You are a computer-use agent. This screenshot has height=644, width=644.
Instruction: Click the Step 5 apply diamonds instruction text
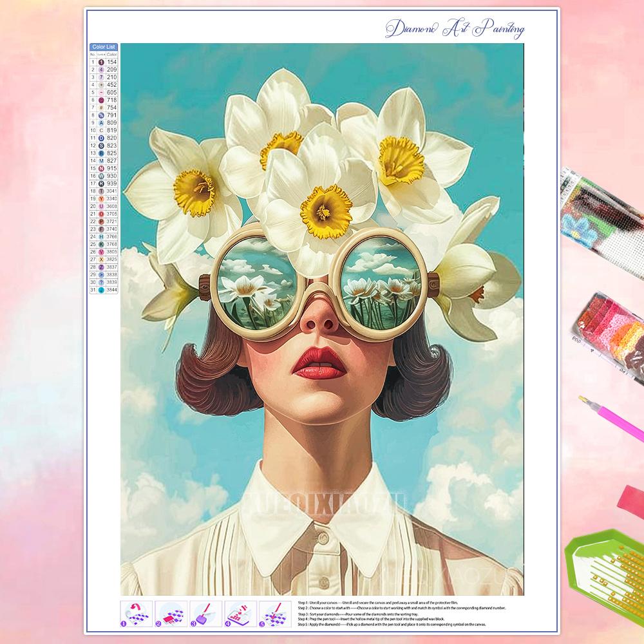tap(399, 625)
